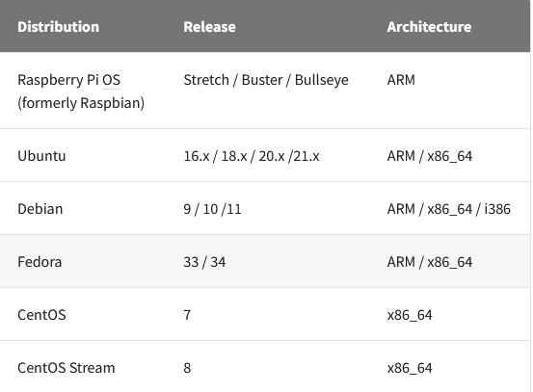Select the CentOS Stream distribution cell

click(67, 368)
